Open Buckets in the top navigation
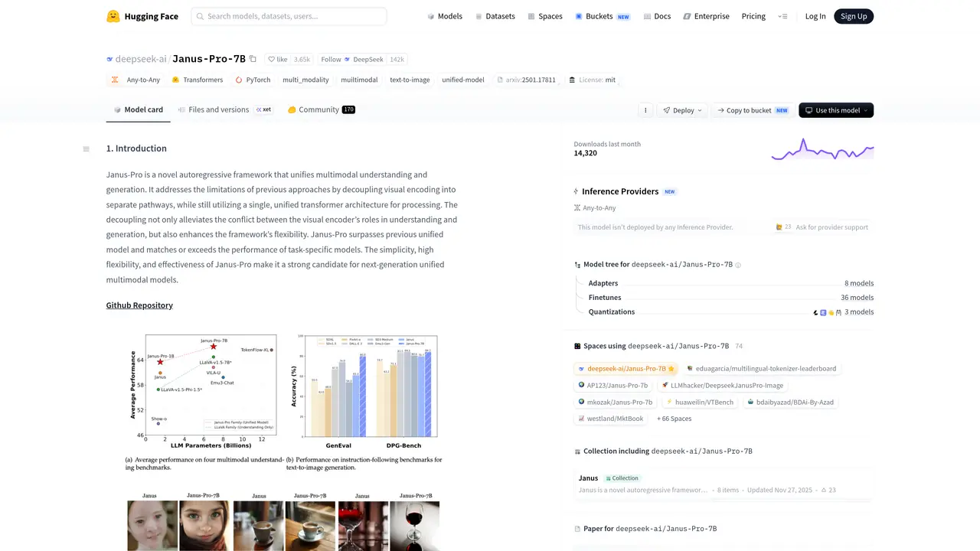 [x=603, y=16]
